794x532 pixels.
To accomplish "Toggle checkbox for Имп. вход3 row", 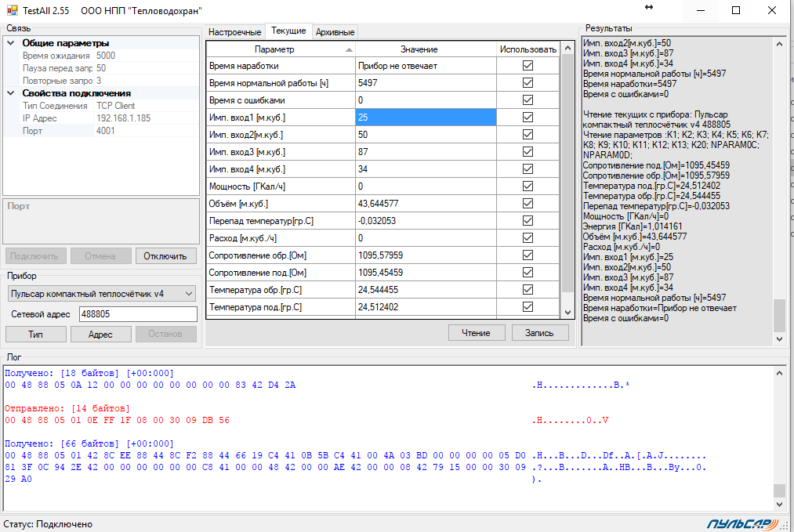I will coord(528,151).
